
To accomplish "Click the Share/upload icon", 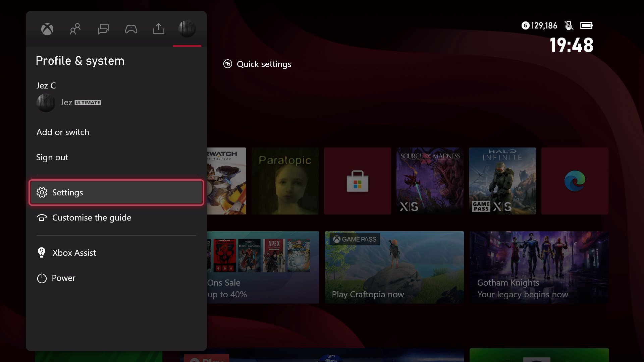I will 158,29.
